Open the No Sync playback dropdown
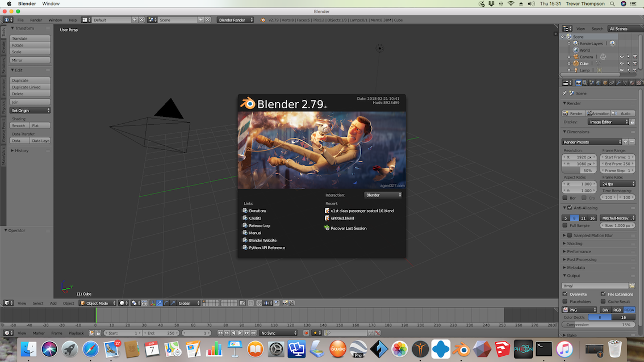Image resolution: width=644 pixels, height=362 pixels. point(278,333)
